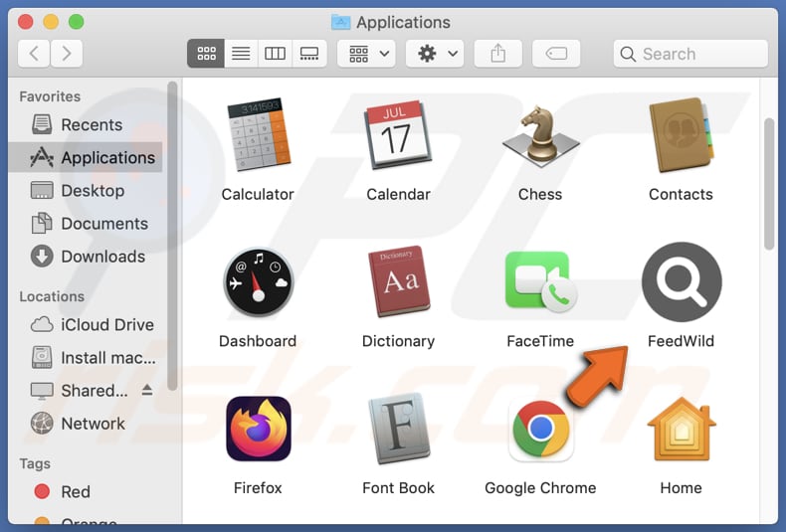Viewport: 786px width, 532px height.
Task: Open iCloud Drive in the sidebar
Action: click(86, 324)
